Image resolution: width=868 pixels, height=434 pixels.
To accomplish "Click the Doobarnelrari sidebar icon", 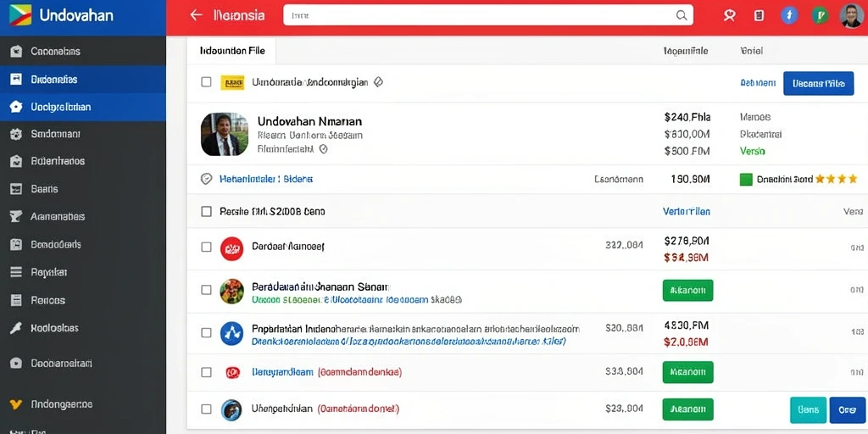I will point(16,364).
